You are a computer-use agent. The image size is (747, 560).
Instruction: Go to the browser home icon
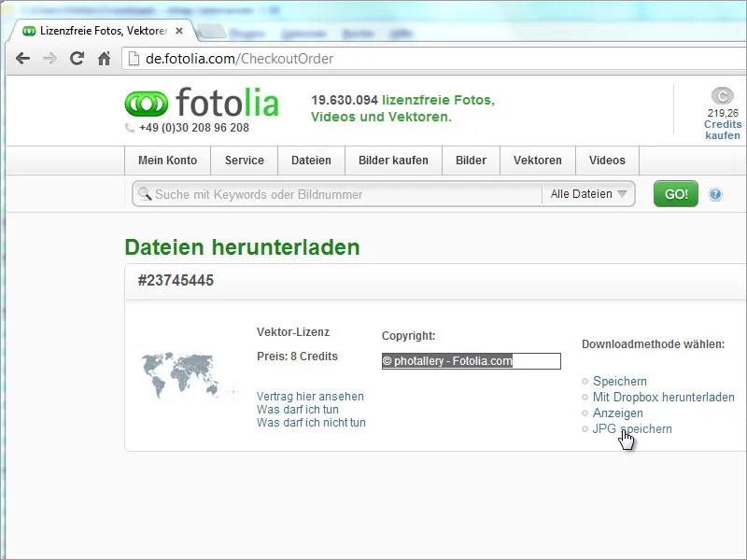pos(104,59)
